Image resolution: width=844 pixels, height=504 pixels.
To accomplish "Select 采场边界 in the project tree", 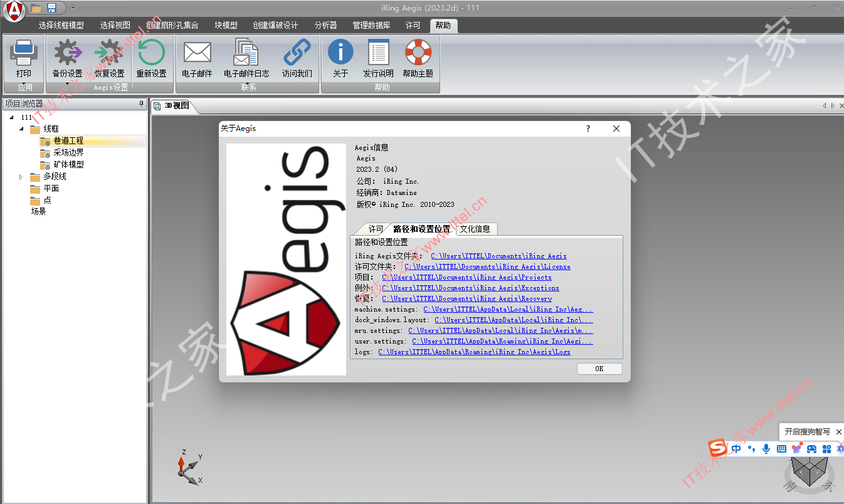I will pyautogui.click(x=68, y=153).
